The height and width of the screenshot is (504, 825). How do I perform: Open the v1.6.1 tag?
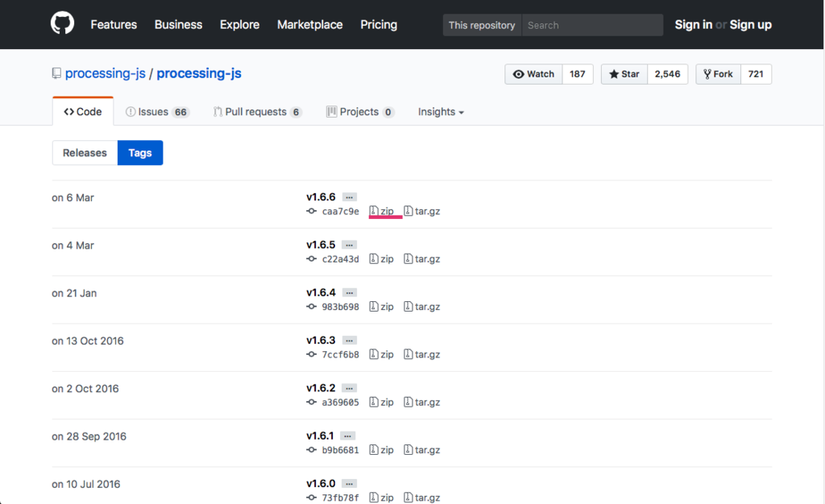(x=320, y=436)
